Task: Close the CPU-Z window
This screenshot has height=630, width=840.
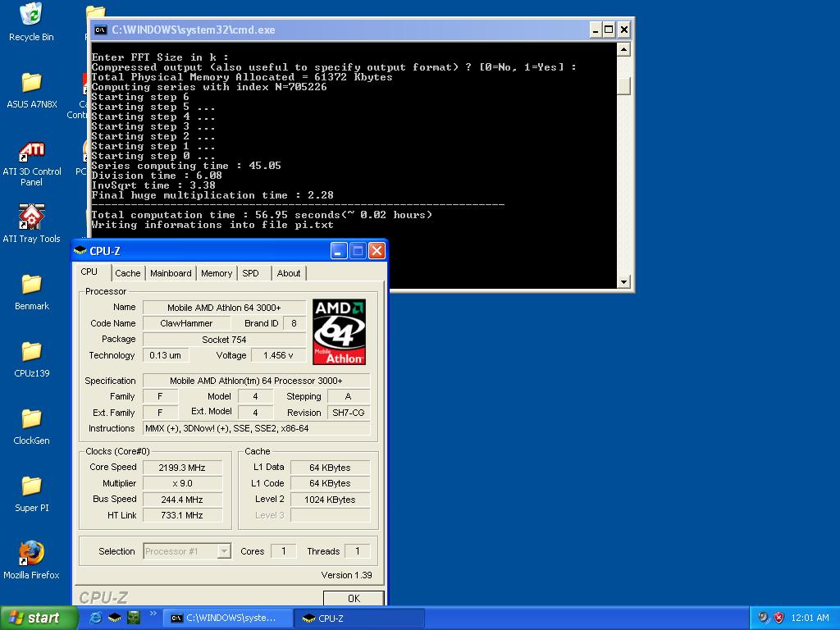Action: 377,251
